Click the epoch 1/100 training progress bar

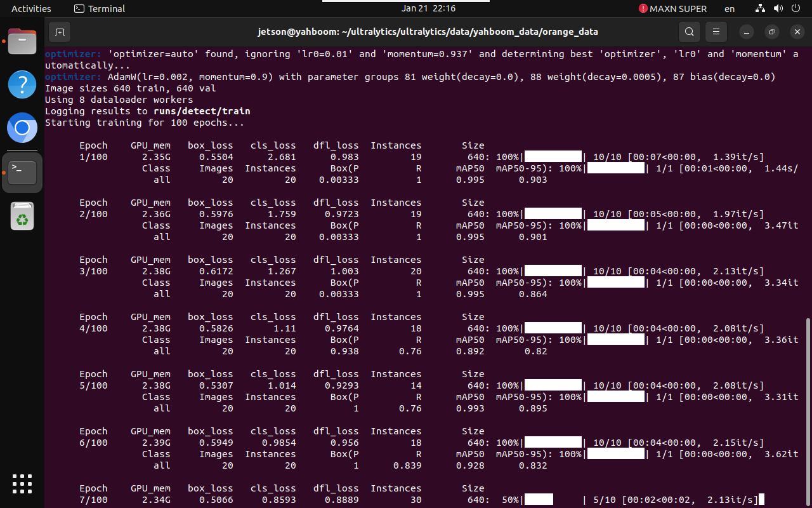pos(553,157)
